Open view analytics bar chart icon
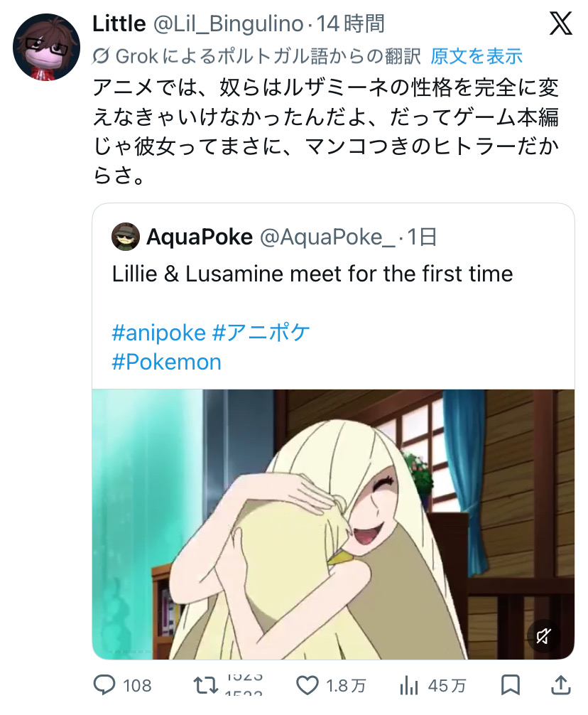This screenshot has width=588, height=715. coord(408,685)
